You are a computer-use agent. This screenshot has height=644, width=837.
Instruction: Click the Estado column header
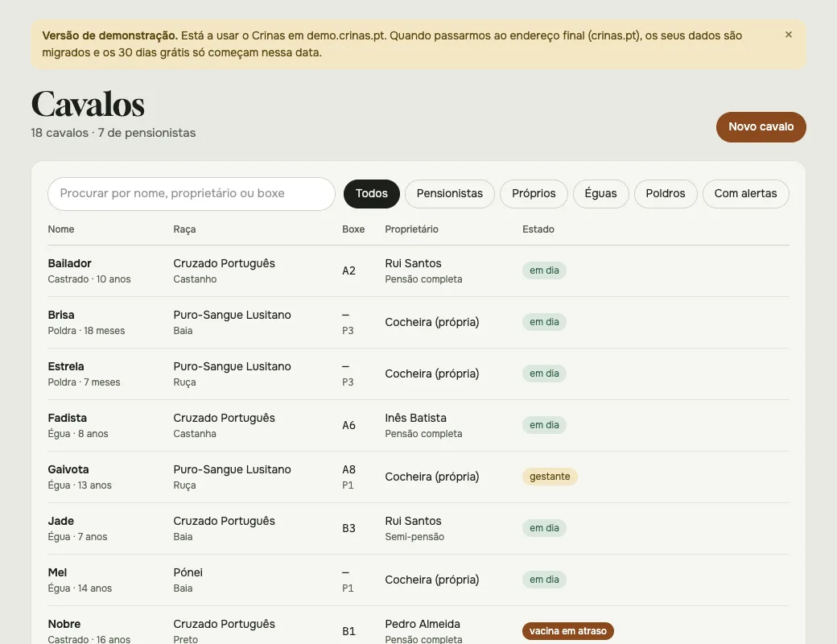[538, 229]
